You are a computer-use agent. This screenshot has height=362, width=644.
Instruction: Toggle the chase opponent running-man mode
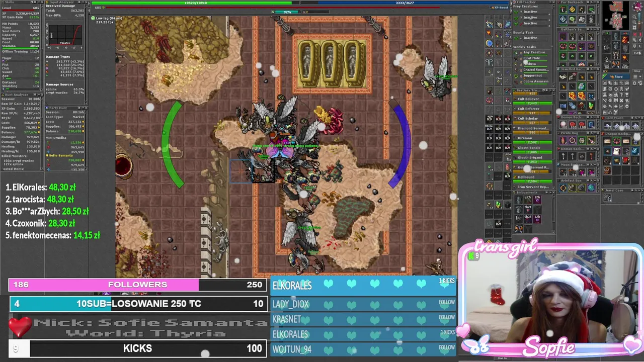(640, 40)
